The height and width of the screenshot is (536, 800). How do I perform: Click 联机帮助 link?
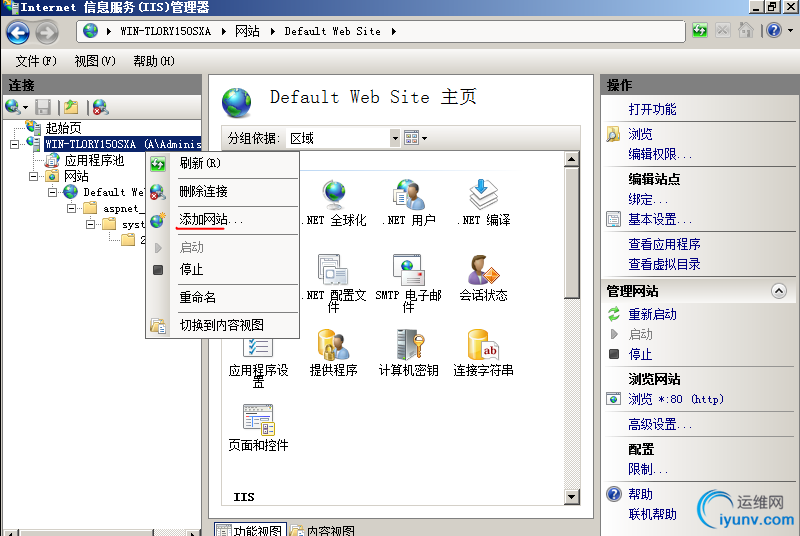click(x=652, y=514)
